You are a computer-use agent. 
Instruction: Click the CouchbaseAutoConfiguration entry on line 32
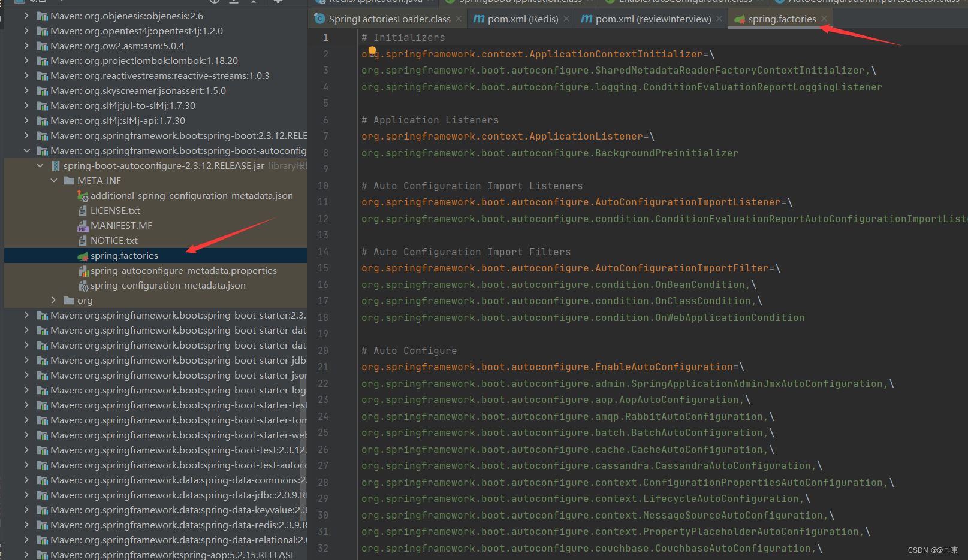(x=586, y=548)
